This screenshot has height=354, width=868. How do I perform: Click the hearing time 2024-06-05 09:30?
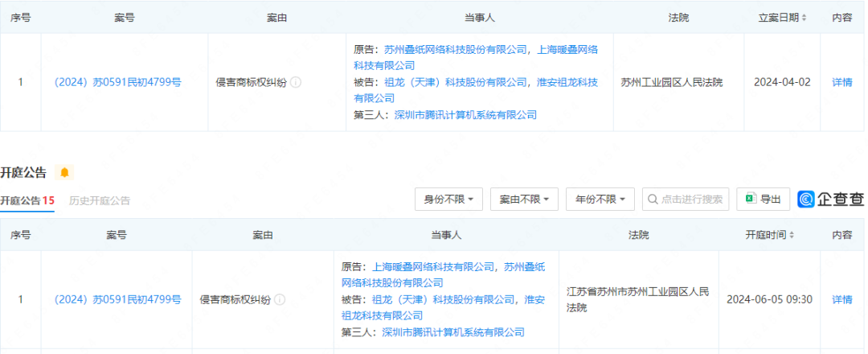pos(769,300)
